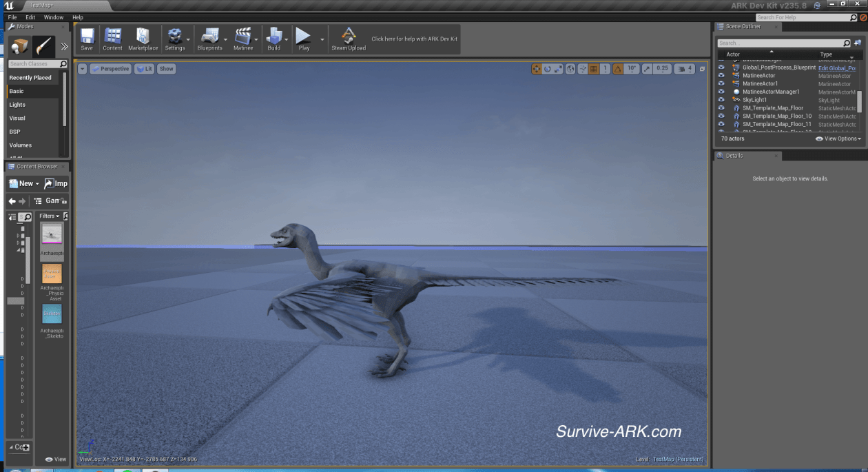Play the level in editor

[304, 39]
